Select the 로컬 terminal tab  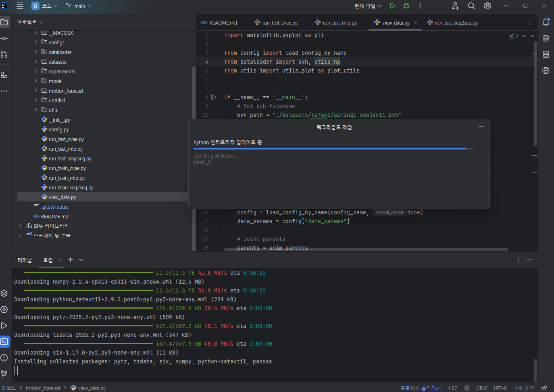48,260
